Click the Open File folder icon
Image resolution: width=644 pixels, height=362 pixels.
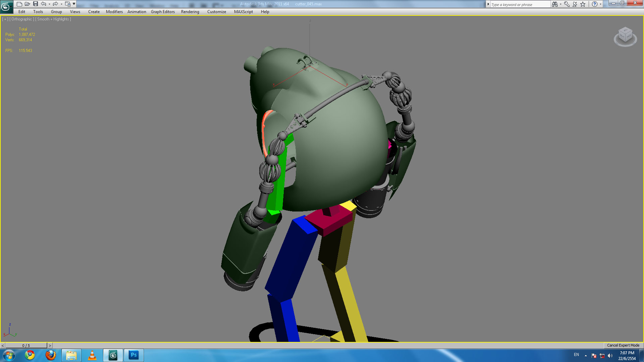coord(28,4)
